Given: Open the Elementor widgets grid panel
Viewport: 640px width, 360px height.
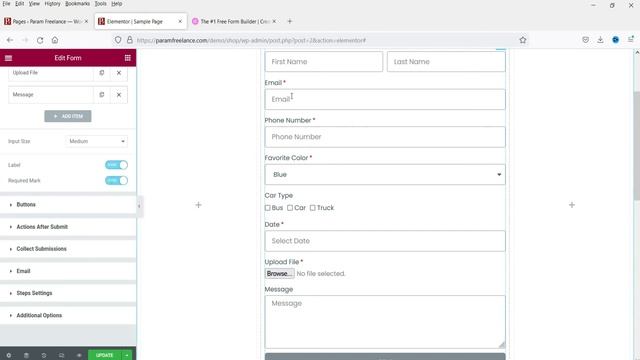Looking at the screenshot, I should (128, 58).
